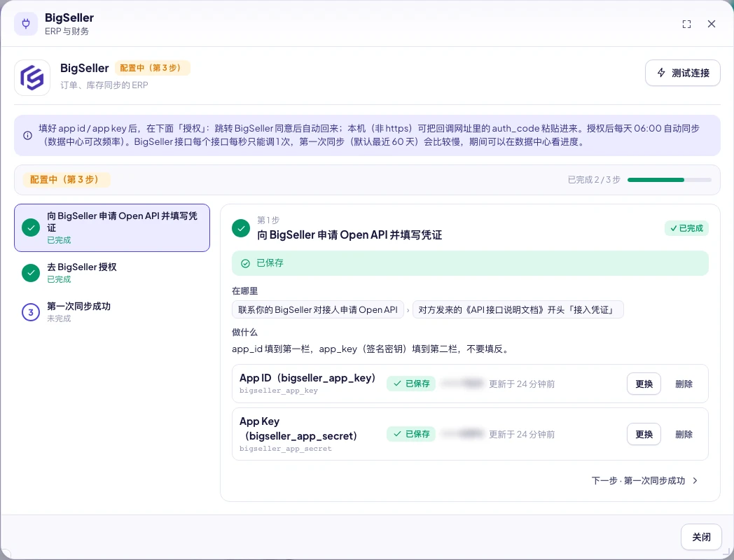This screenshot has width=734, height=560.
Task: Select step 去 BigSeller 授权
Action: 112,273
